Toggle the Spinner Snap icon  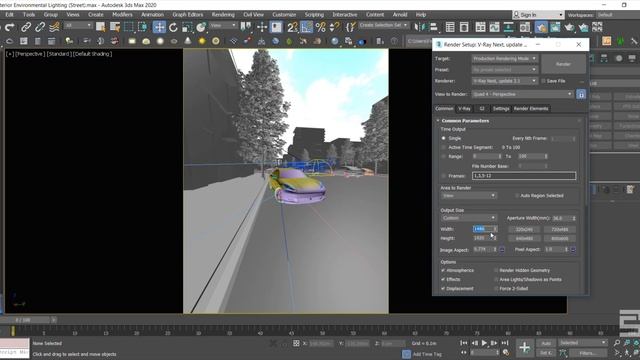tap(334, 27)
